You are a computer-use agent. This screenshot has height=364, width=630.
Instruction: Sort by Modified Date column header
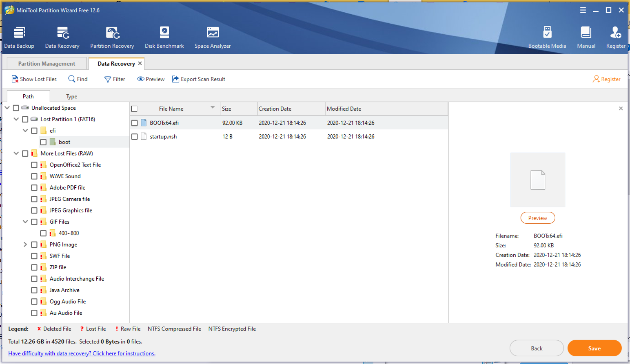tap(386, 109)
